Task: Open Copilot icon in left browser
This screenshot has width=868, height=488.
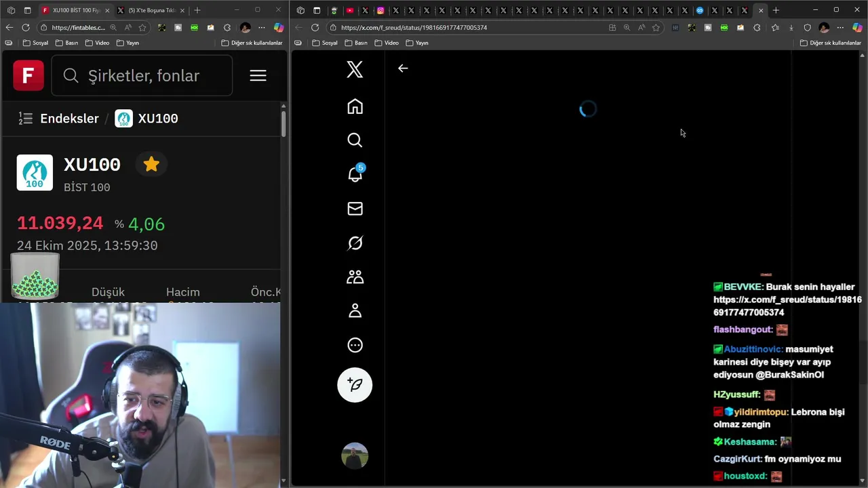Action: pos(278,28)
